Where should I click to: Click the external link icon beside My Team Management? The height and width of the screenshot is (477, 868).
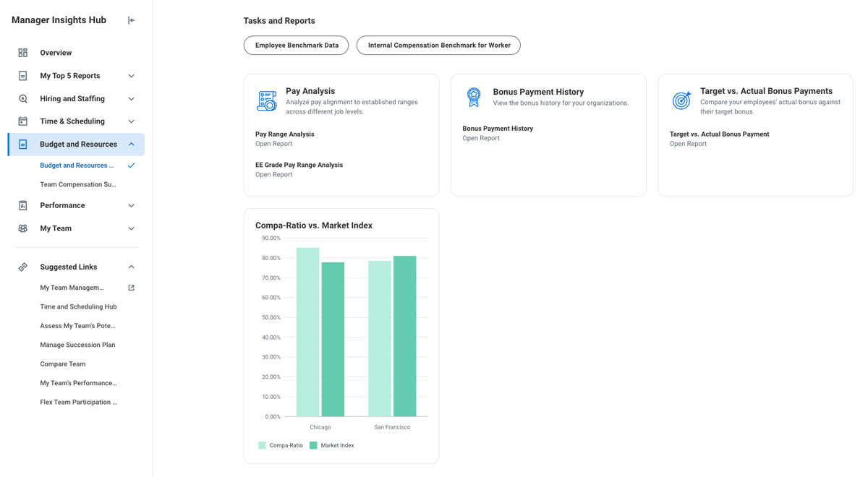tap(131, 288)
